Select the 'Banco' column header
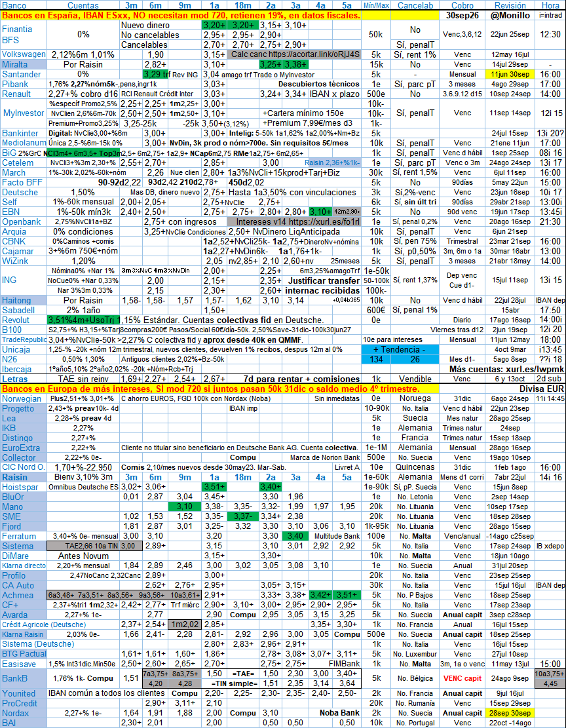Screen dimensions: 566x728 (x=14, y=6)
